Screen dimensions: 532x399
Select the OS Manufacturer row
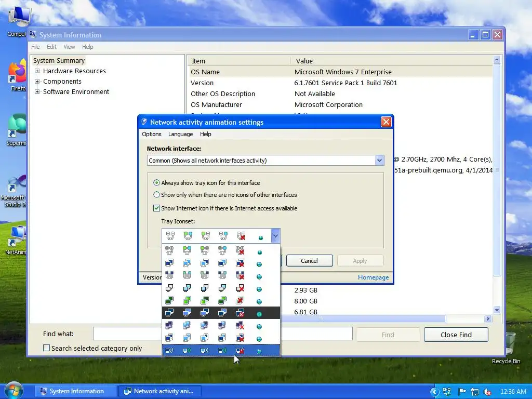click(x=340, y=104)
